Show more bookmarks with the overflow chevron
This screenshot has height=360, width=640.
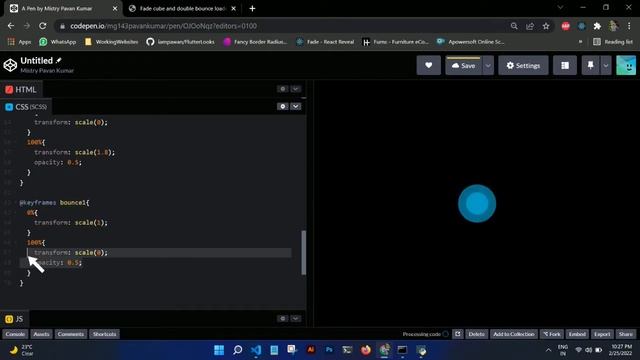pyautogui.click(x=580, y=42)
